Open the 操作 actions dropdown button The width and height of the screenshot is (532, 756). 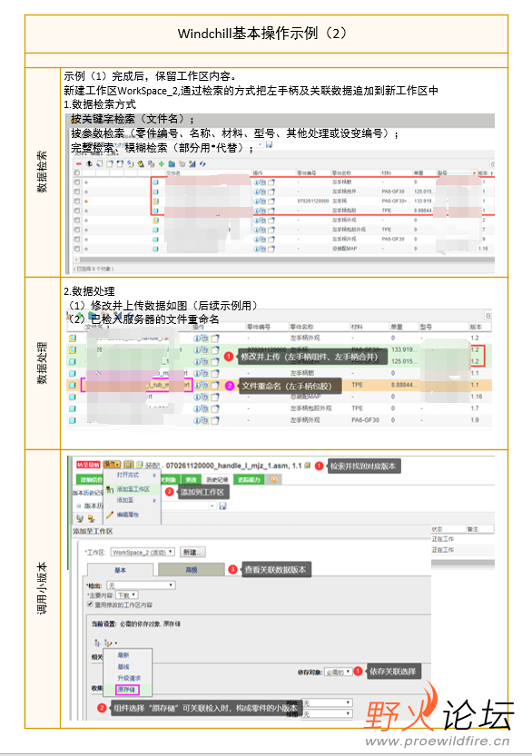(x=112, y=465)
